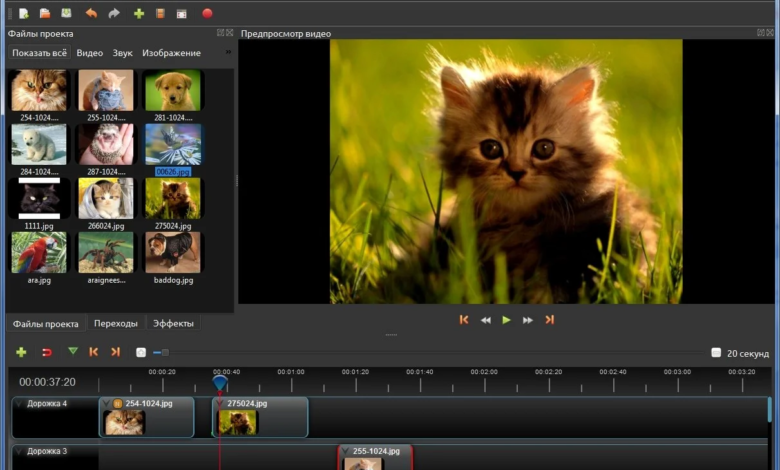
Task: Select the ara.jpg parrot thumbnail
Action: coord(39,253)
